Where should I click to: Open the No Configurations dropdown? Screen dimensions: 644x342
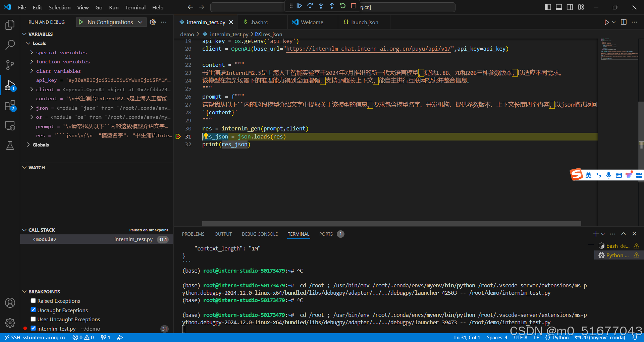111,22
